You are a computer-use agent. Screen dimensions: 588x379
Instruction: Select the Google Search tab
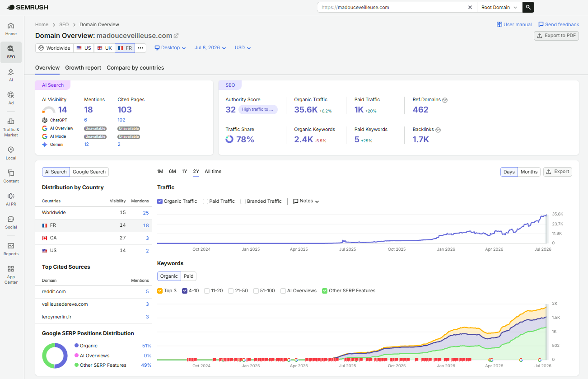89,172
